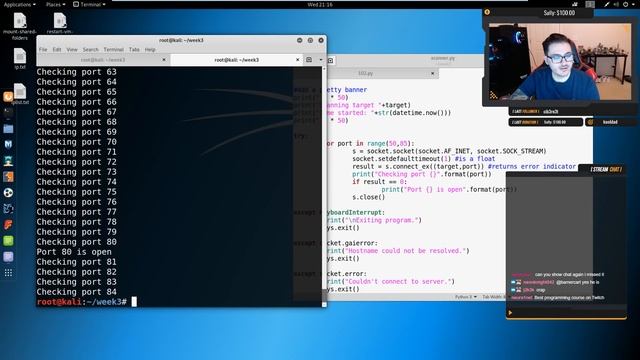
Task: Click the 'Hostname could not be resolved.' print line
Action: (x=398, y=251)
